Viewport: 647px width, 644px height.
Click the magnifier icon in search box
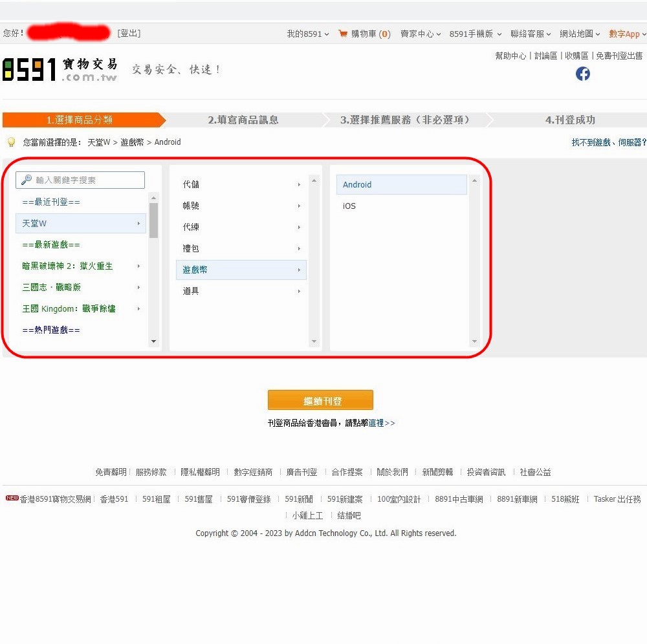point(27,180)
